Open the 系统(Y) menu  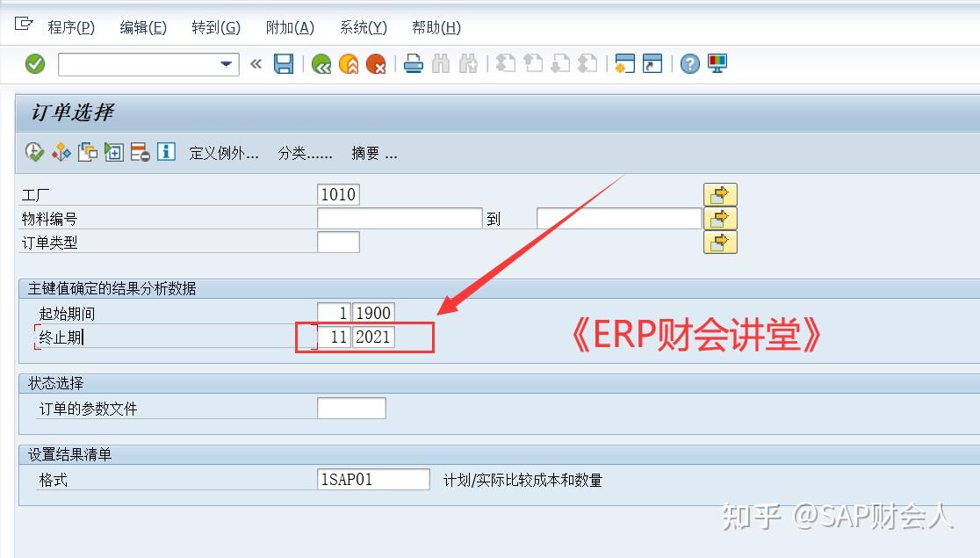point(362,27)
